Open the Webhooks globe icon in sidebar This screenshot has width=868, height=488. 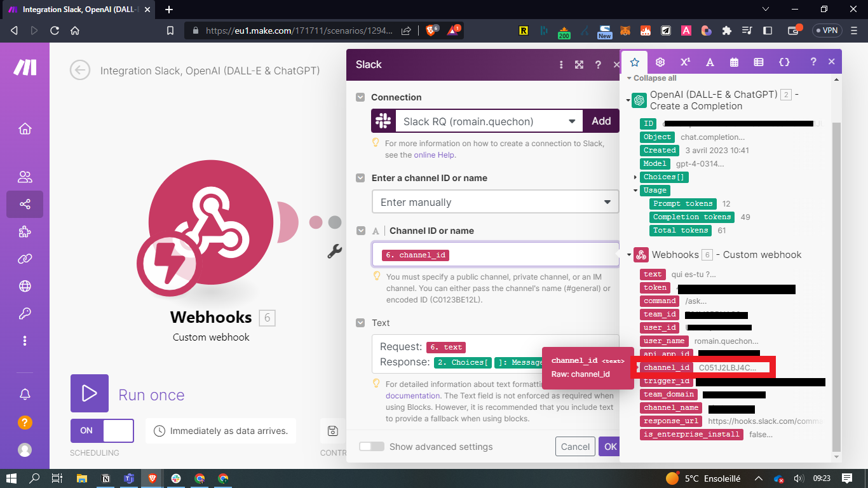click(x=25, y=286)
